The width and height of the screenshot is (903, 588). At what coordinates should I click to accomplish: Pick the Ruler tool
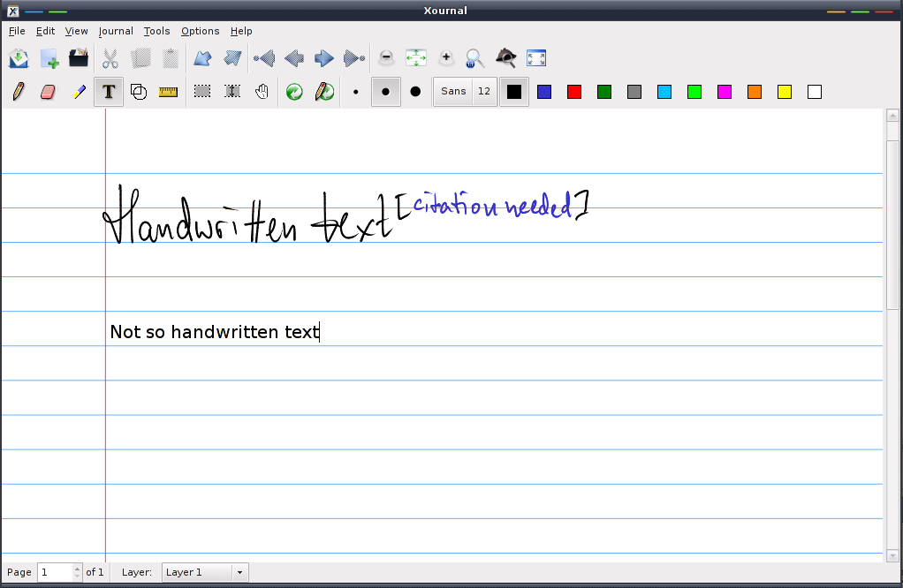pos(169,91)
